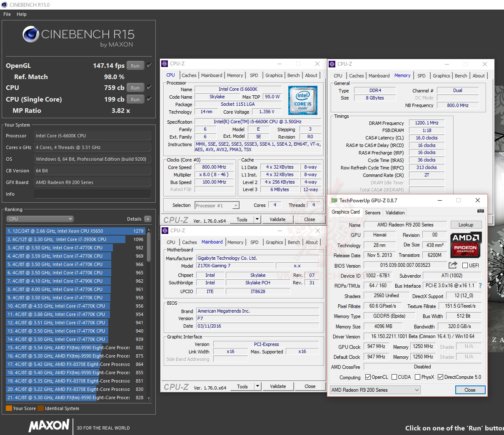
Task: Click the GPU-Z Driver Version value
Action: [x=422, y=336]
